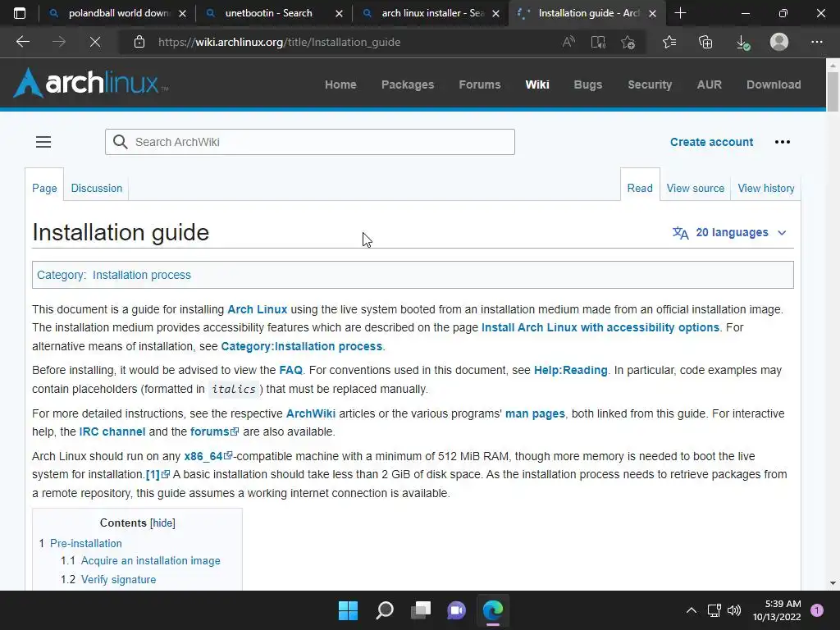Image resolution: width=840 pixels, height=630 pixels.
Task: Click the Edge icon on the taskbar
Action: (x=493, y=610)
